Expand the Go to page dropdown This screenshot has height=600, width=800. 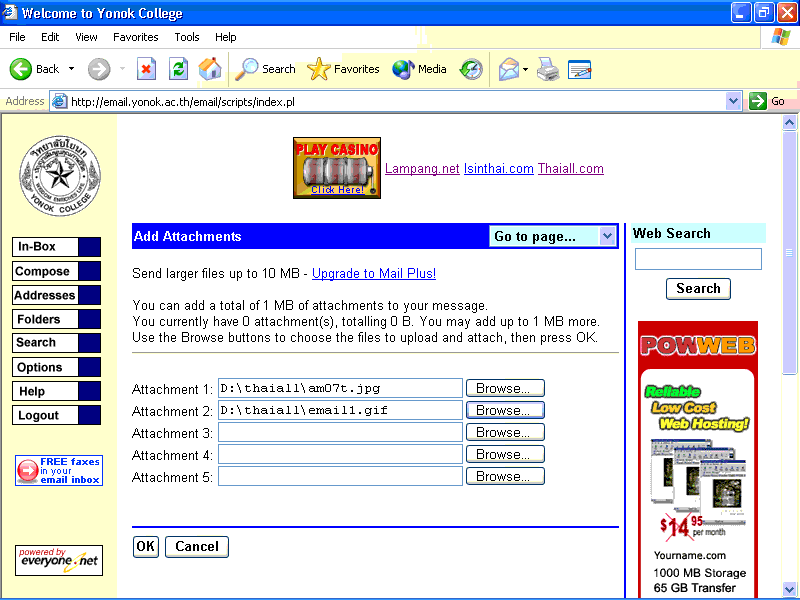tap(607, 236)
